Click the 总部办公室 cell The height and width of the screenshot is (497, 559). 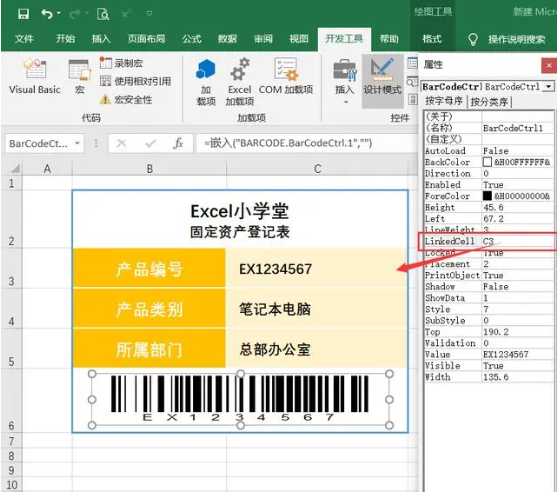317,349
